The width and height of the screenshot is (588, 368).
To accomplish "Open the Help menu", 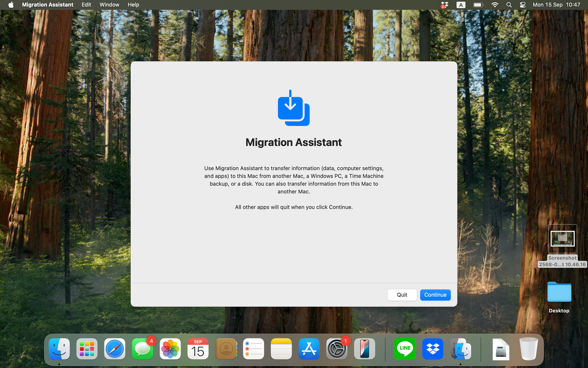I will click(133, 5).
